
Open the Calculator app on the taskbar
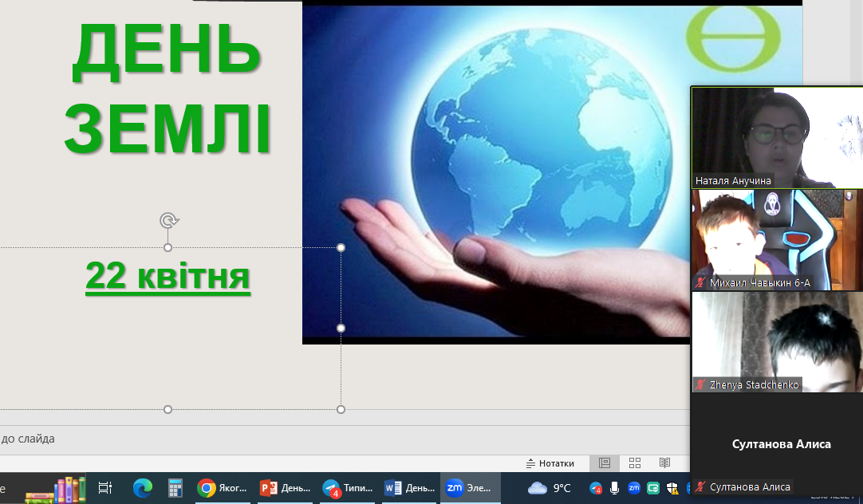(175, 487)
